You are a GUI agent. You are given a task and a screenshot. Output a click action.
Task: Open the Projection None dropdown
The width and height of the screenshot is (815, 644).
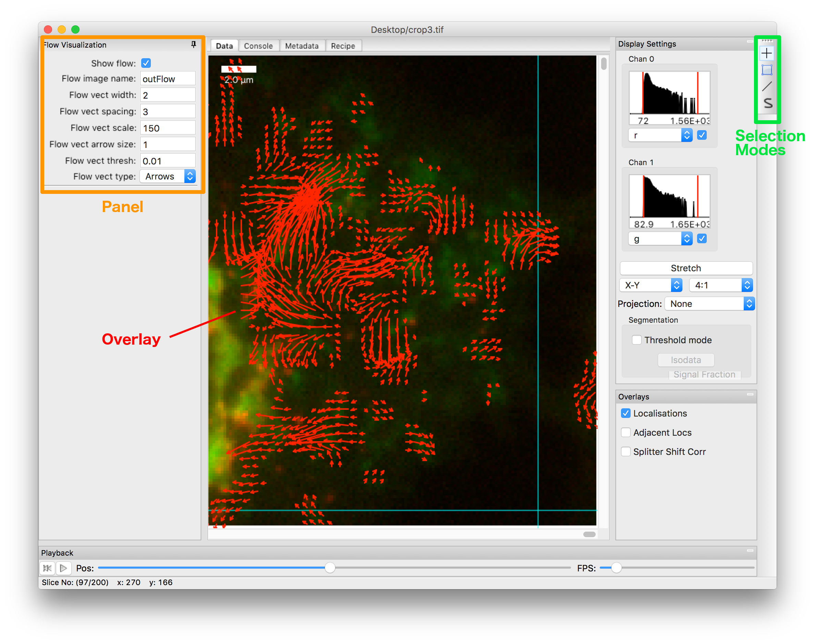coord(709,304)
